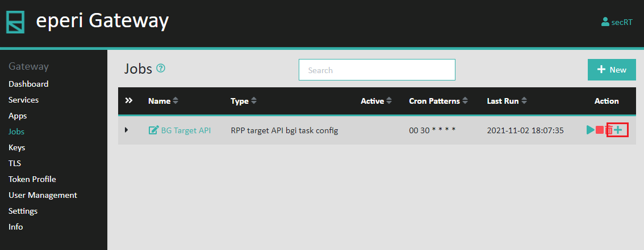Open Services in sidebar
Viewport: 644px width, 250px height.
(23, 100)
